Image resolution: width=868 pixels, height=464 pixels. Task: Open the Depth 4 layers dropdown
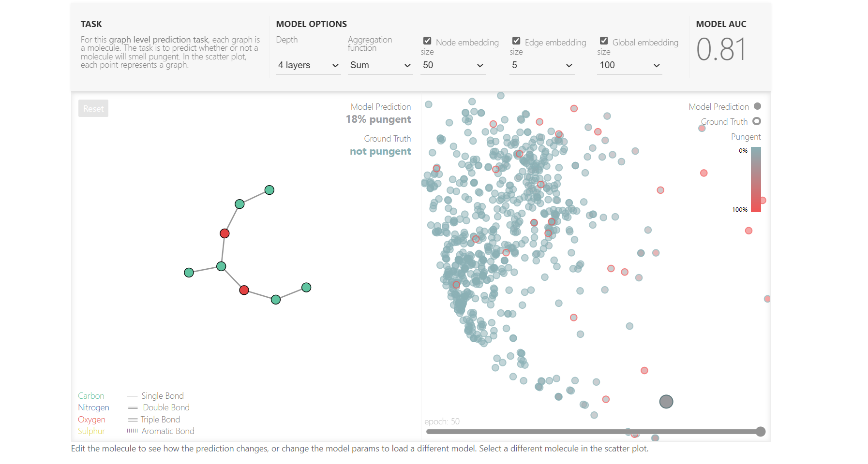[308, 65]
